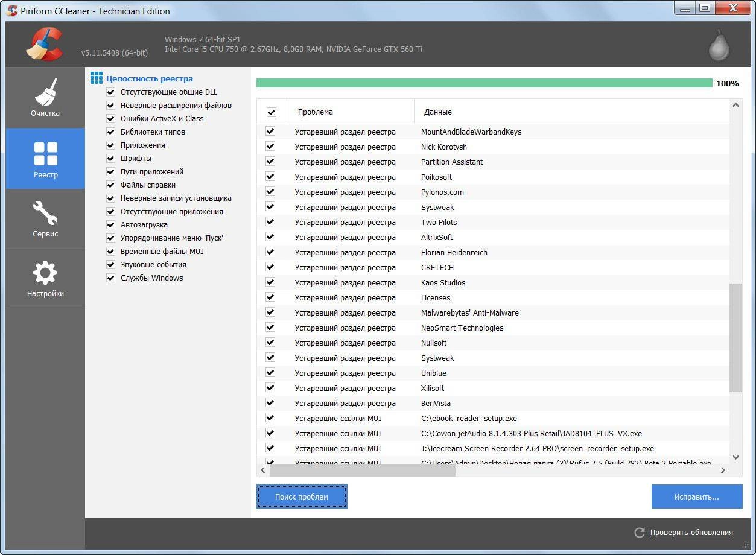The width and height of the screenshot is (756, 555).
Task: Open the Очистка (Cleaner) section
Action: (x=45, y=98)
